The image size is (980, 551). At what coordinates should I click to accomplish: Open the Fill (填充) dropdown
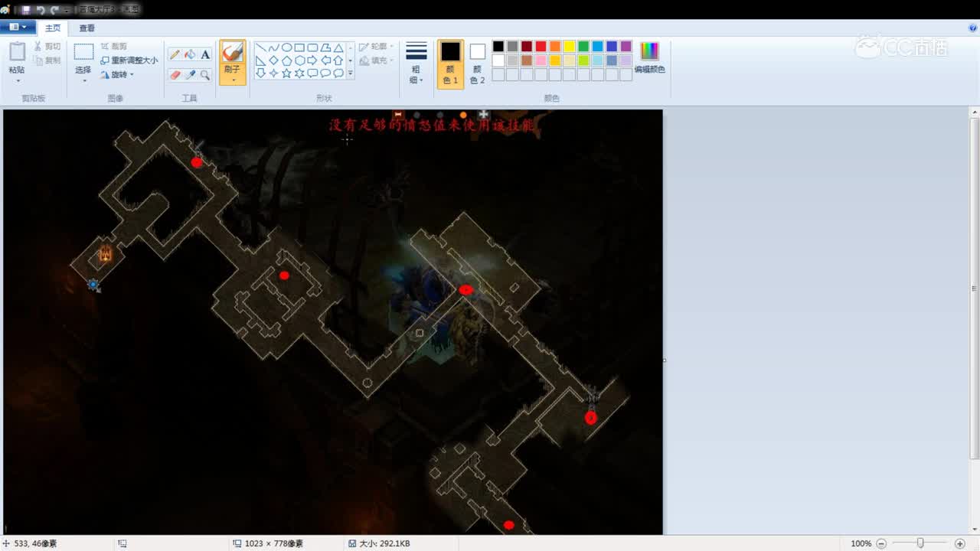(x=376, y=60)
